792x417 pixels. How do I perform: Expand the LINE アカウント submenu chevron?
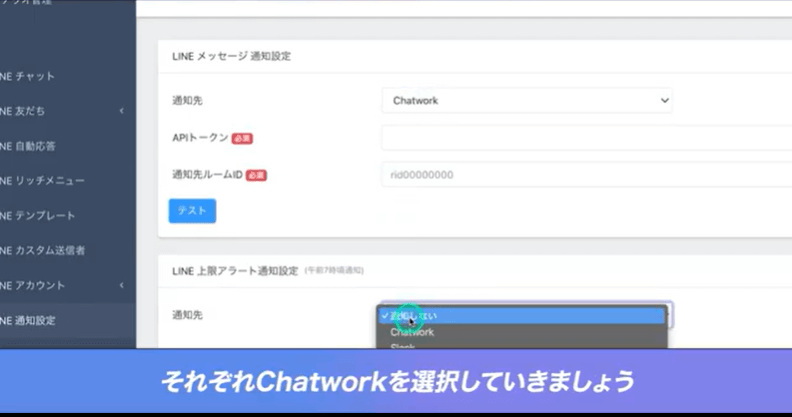click(x=121, y=285)
